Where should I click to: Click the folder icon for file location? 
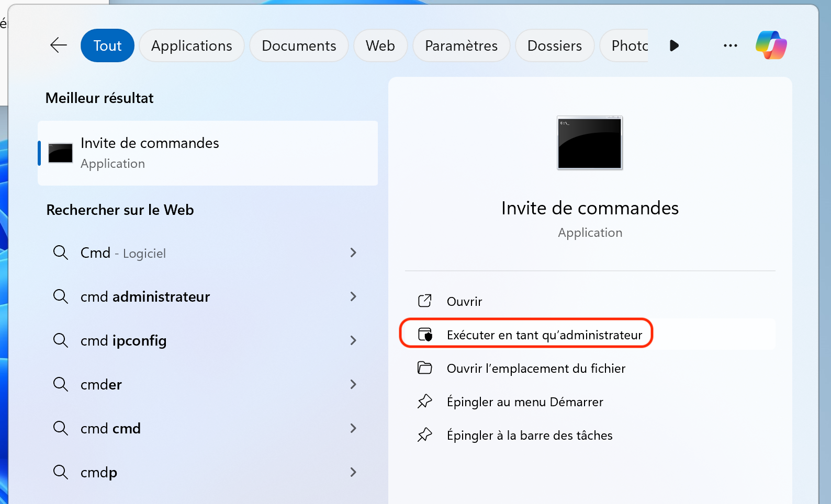(425, 368)
